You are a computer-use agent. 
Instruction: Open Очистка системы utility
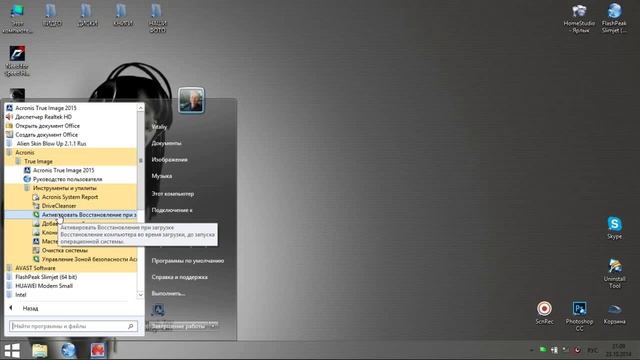(64, 250)
